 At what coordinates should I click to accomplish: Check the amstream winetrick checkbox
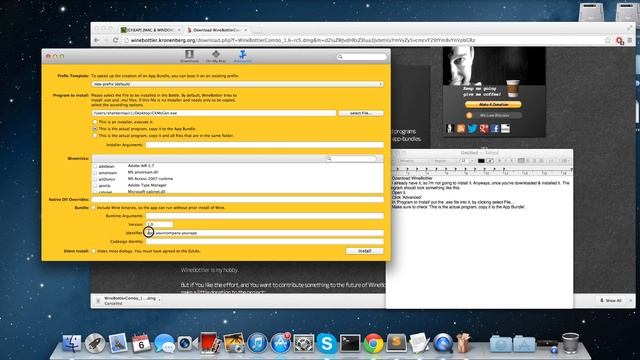(95, 173)
